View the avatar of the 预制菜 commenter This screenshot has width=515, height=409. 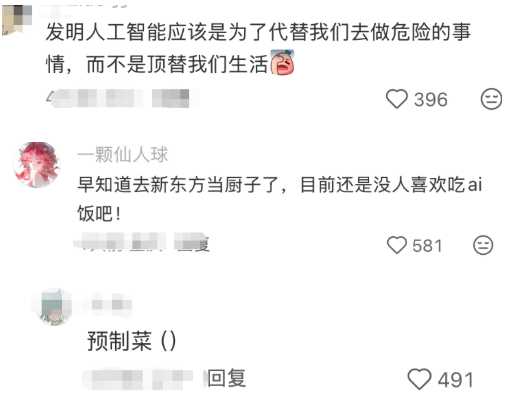(53, 307)
